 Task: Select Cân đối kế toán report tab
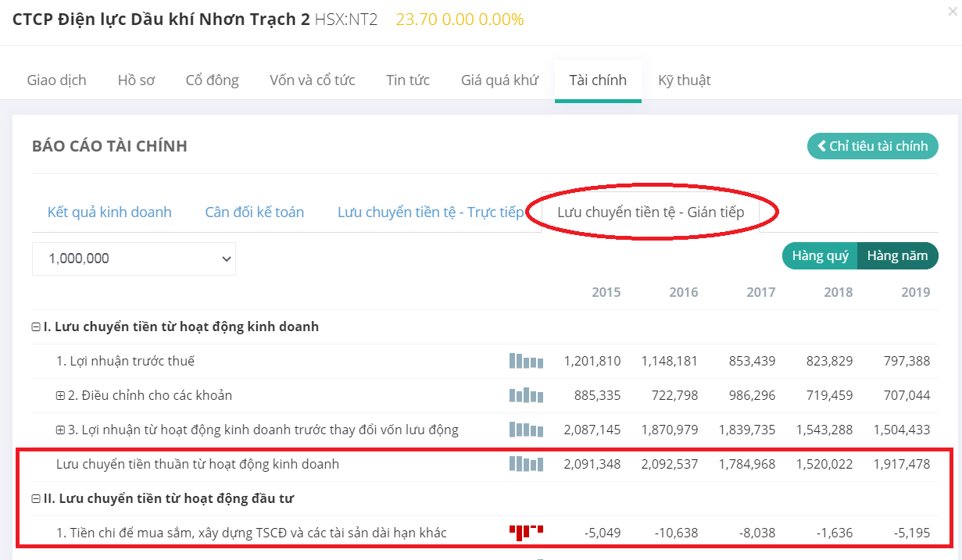254,212
